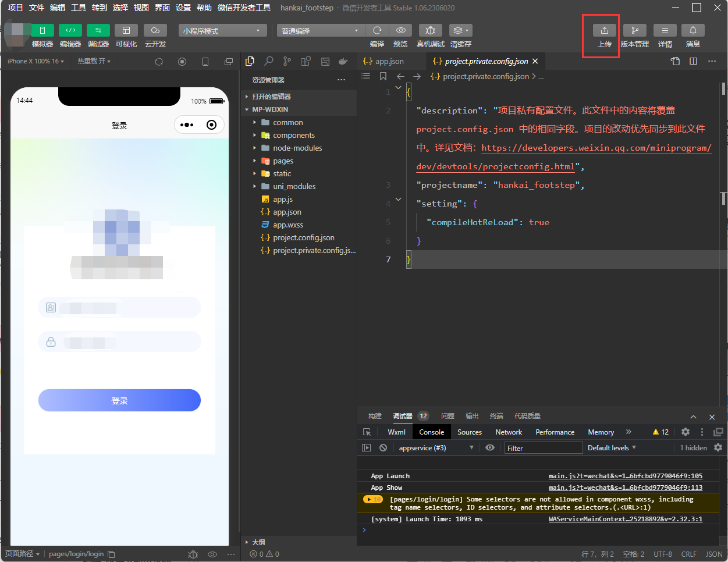Open the 文件 menu
The height and width of the screenshot is (562, 728).
pos(37,8)
